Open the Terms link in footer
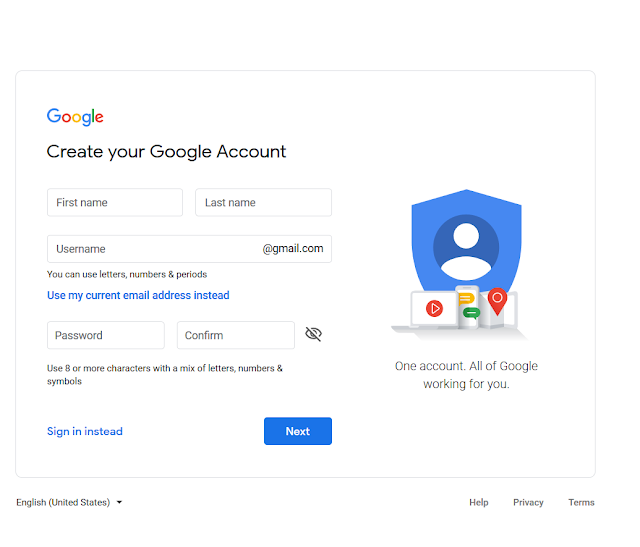This screenshot has height=547, width=640. click(x=581, y=502)
